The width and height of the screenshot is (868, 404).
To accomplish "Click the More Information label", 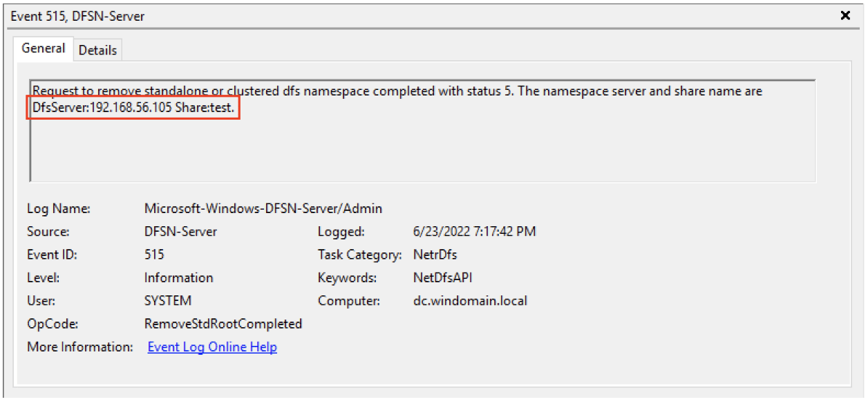I will pos(80,347).
